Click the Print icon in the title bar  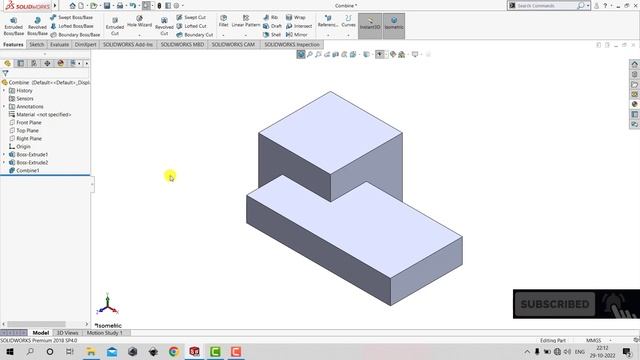[120, 6]
